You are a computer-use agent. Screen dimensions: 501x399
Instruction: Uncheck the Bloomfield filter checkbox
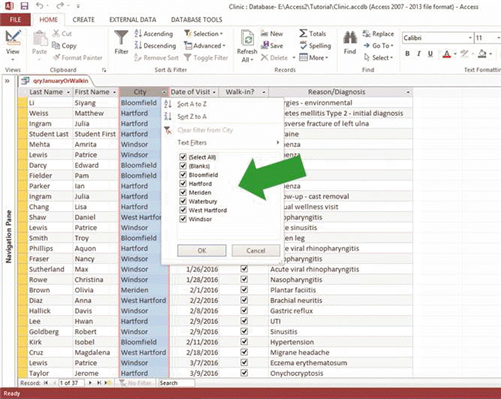[x=183, y=174]
